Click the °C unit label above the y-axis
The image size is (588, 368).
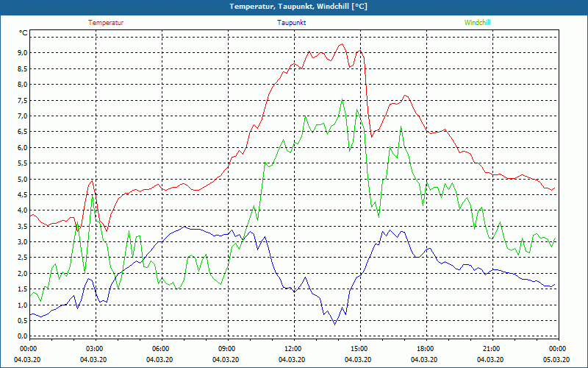(23, 33)
